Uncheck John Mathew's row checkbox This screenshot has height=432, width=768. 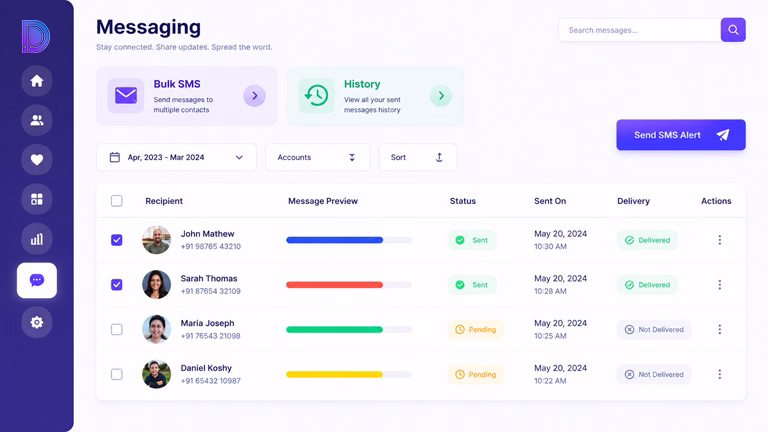117,240
